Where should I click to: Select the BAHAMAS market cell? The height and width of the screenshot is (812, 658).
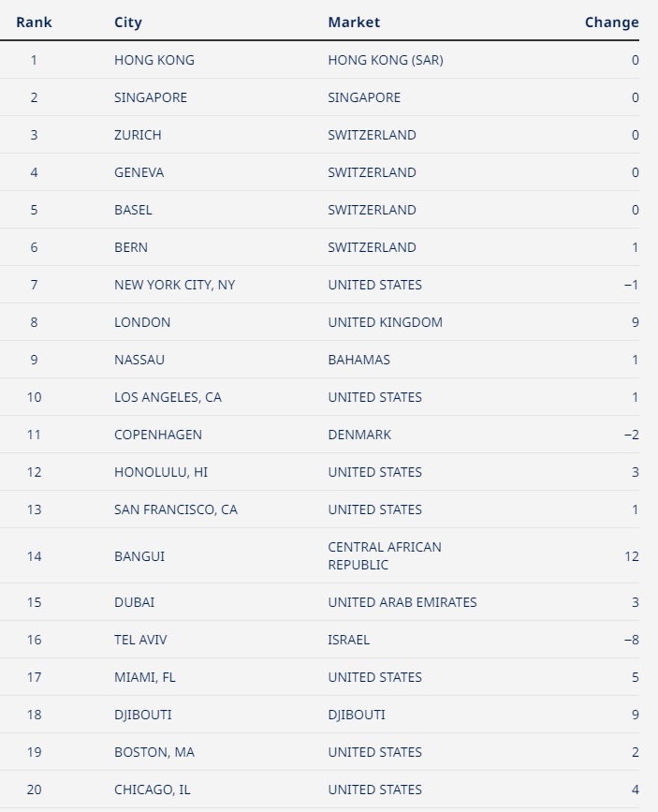358,360
